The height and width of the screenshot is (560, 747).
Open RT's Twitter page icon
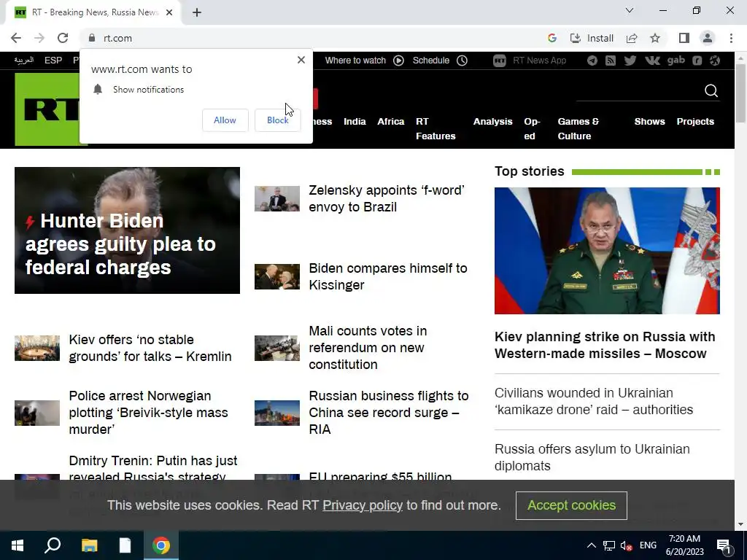coord(630,61)
